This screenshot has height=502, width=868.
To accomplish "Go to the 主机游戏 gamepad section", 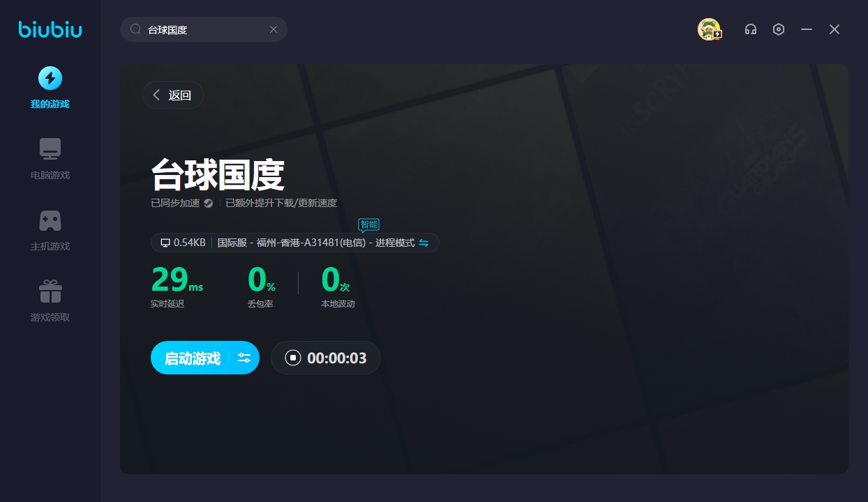I will tap(50, 229).
